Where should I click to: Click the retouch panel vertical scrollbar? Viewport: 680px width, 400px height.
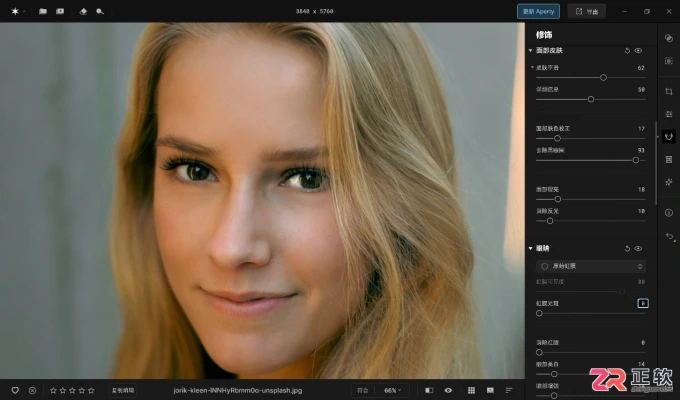(656, 163)
